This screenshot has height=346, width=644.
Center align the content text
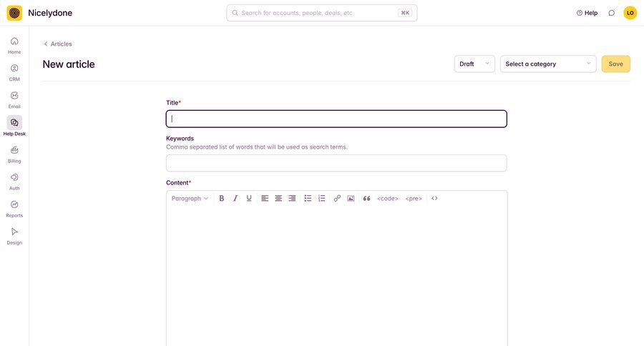(278, 198)
